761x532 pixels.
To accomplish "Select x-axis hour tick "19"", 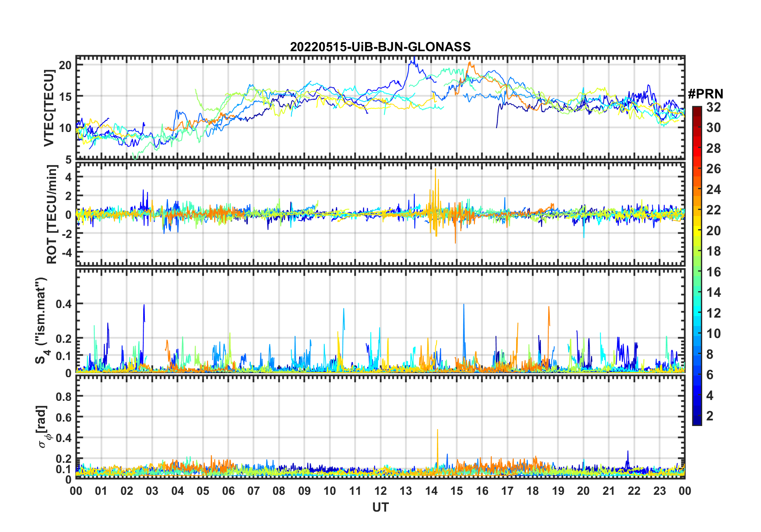I will pyautogui.click(x=558, y=491).
